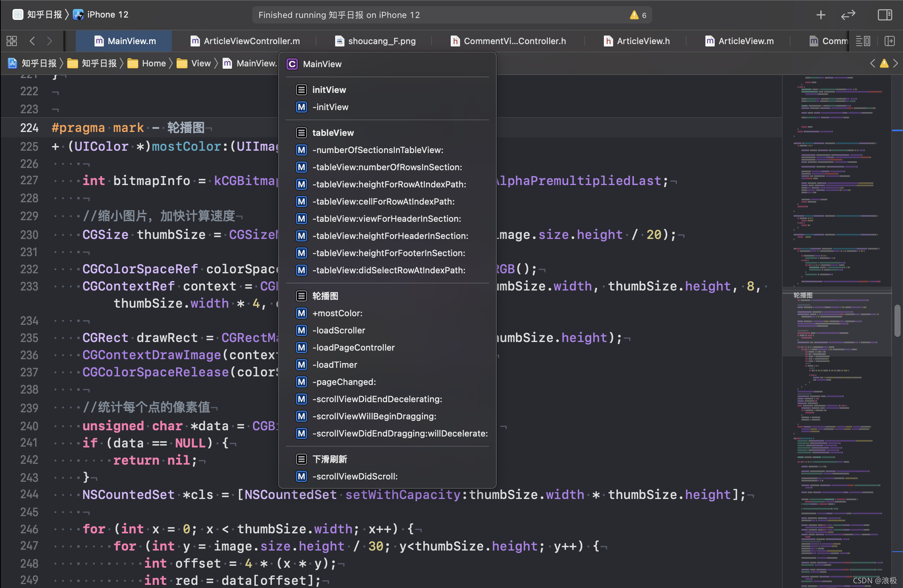This screenshot has height=588, width=903.
Task: Toggle editor options minimap icon
Action: 863,41
